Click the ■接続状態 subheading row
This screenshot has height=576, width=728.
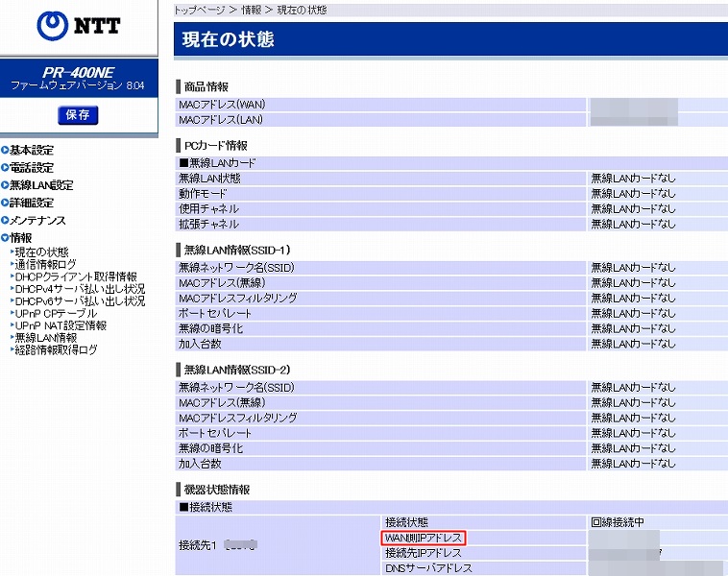click(x=450, y=507)
